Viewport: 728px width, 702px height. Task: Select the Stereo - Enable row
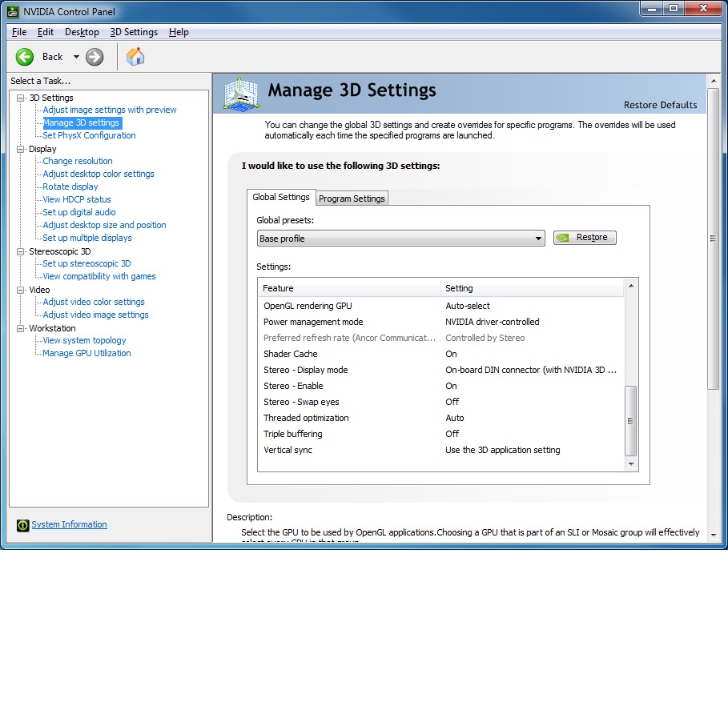point(441,386)
